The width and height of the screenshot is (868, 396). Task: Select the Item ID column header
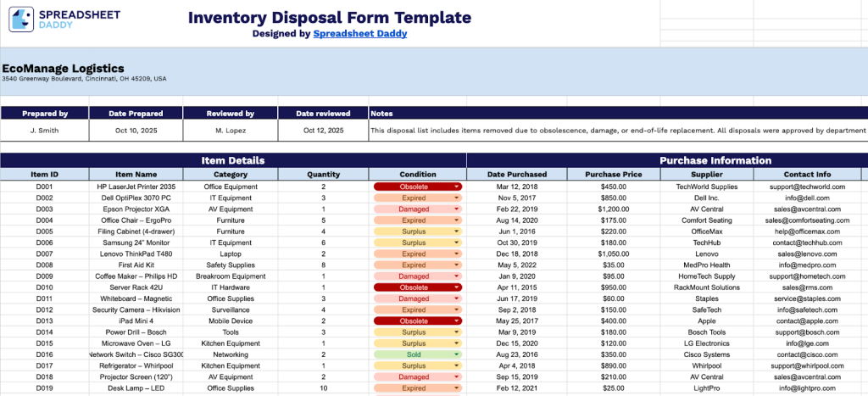44,175
